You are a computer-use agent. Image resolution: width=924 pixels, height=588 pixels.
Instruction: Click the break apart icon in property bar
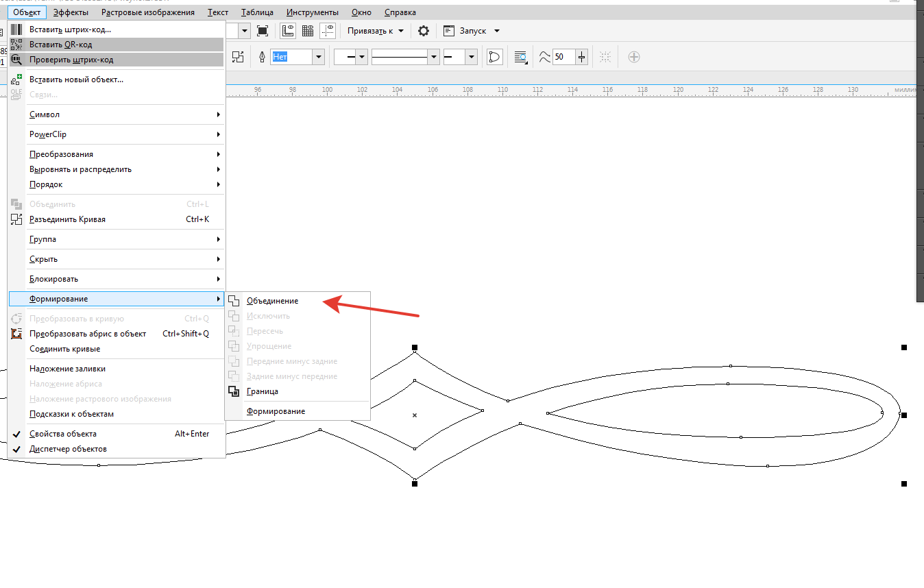pyautogui.click(x=238, y=57)
